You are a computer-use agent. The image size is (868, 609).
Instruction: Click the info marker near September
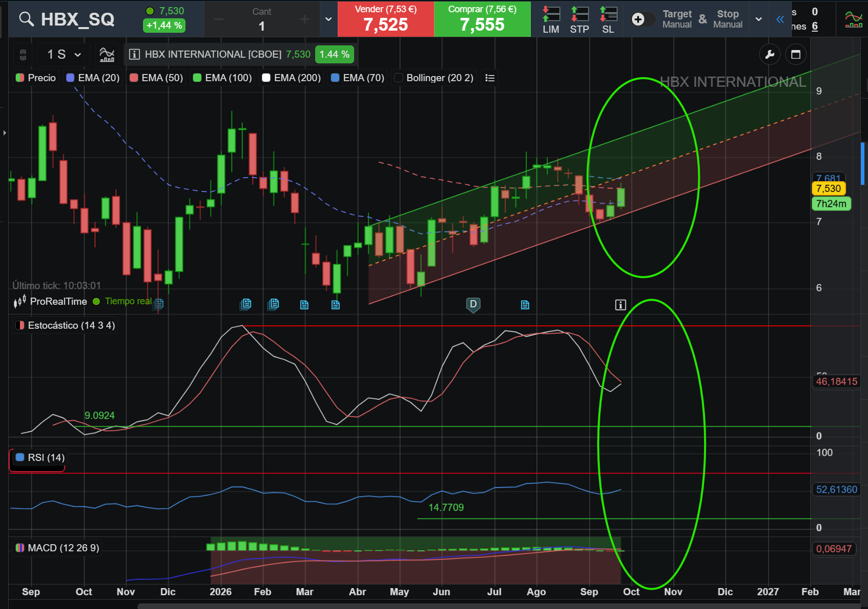[620, 305]
